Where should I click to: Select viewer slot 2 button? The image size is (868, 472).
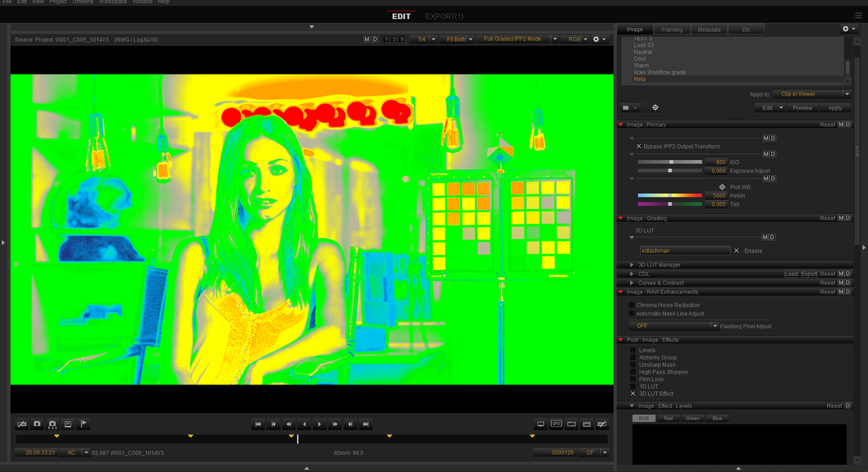394,39
